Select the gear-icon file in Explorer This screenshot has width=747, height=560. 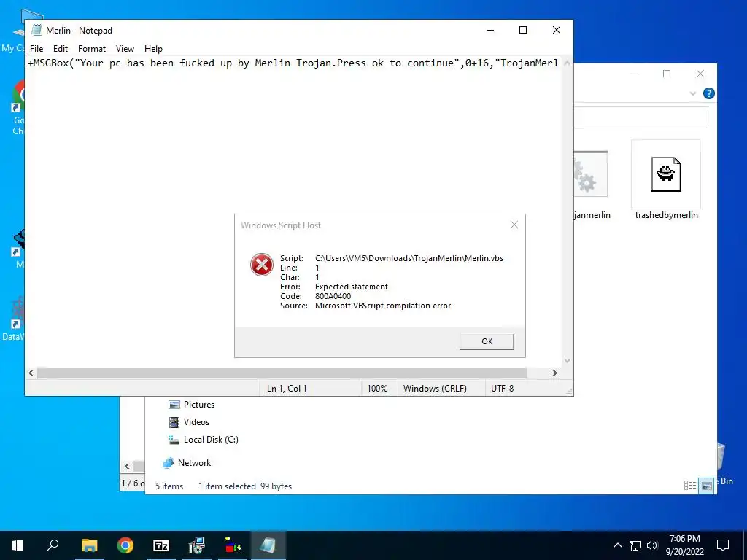[x=591, y=183]
